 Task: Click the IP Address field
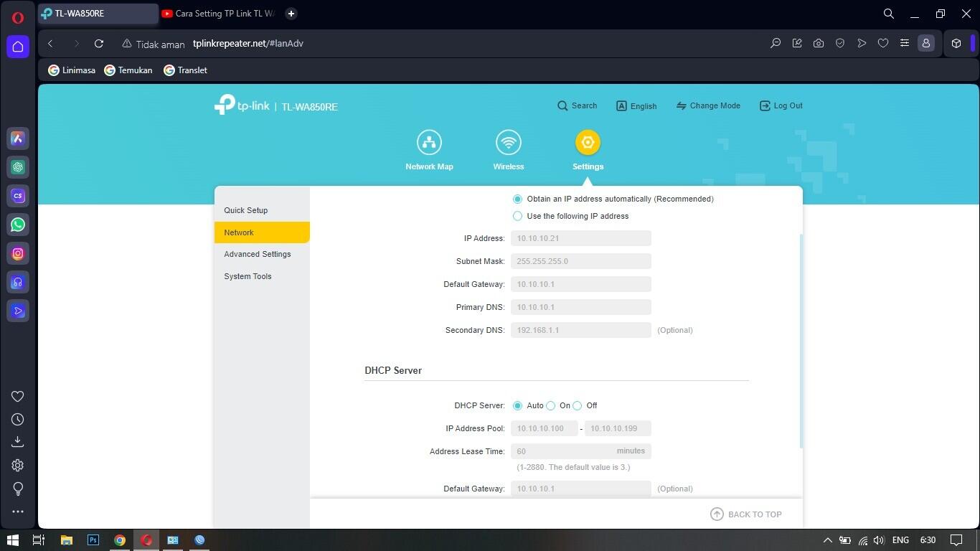(581, 238)
